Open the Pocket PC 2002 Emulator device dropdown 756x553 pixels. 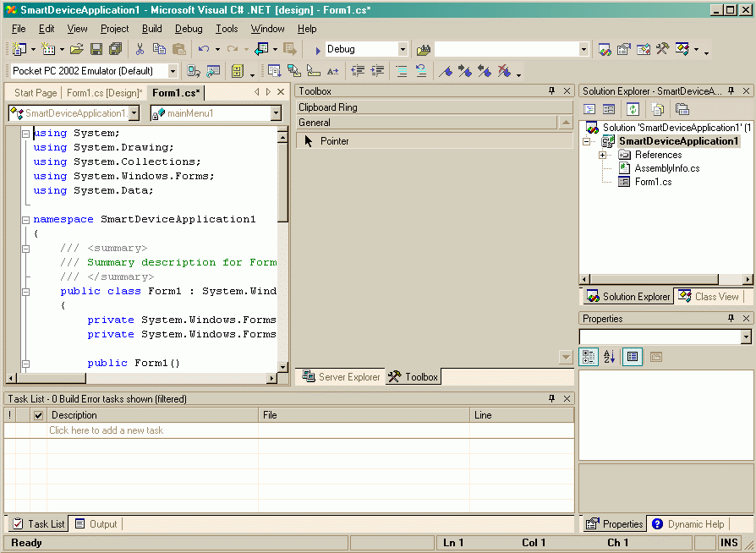click(173, 71)
